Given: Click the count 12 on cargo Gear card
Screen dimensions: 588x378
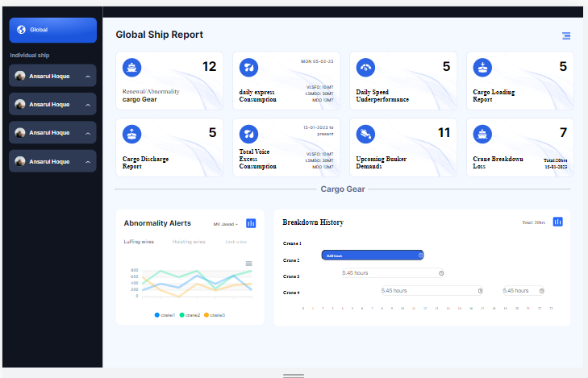Looking at the screenshot, I should coord(209,67).
